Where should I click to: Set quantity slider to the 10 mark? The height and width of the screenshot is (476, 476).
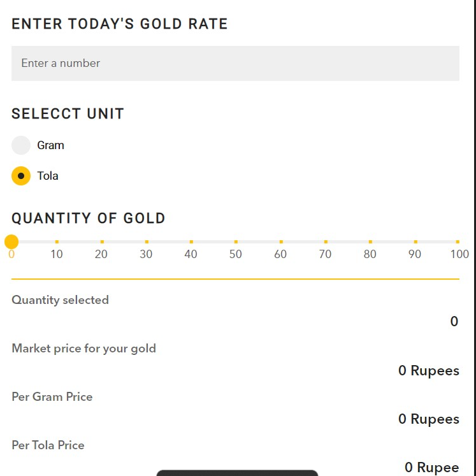point(57,242)
